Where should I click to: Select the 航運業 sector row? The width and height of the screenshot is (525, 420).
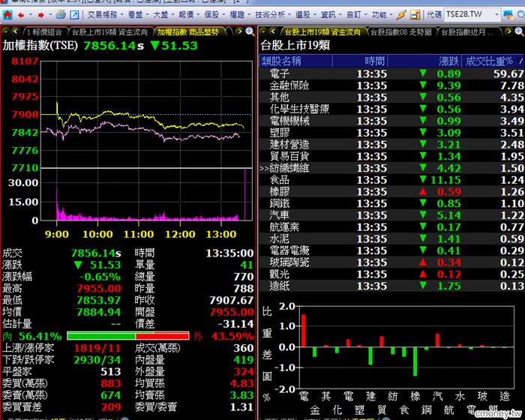point(391,226)
